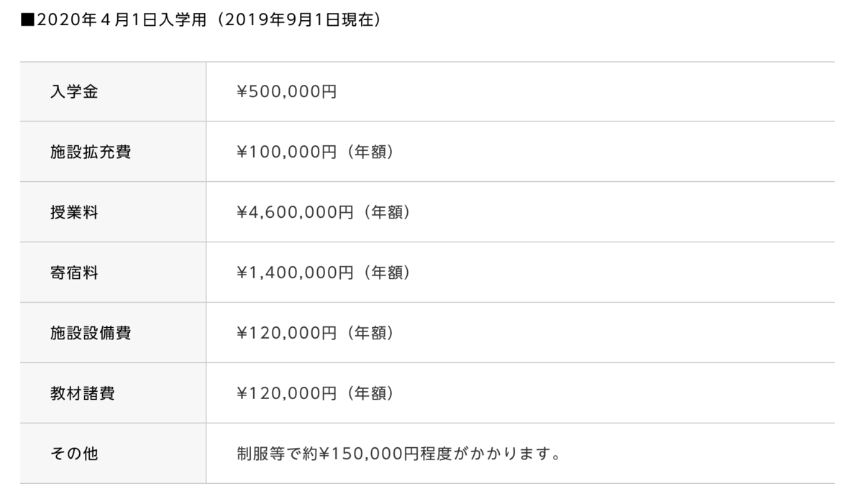Select the 授業料 row label
The height and width of the screenshot is (504, 863).
(74, 213)
